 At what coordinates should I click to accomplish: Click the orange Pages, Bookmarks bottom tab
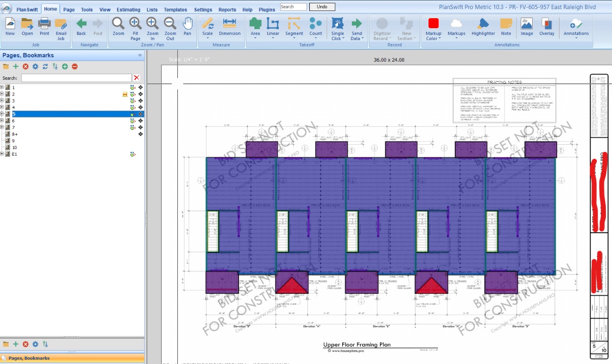pyautogui.click(x=72, y=358)
